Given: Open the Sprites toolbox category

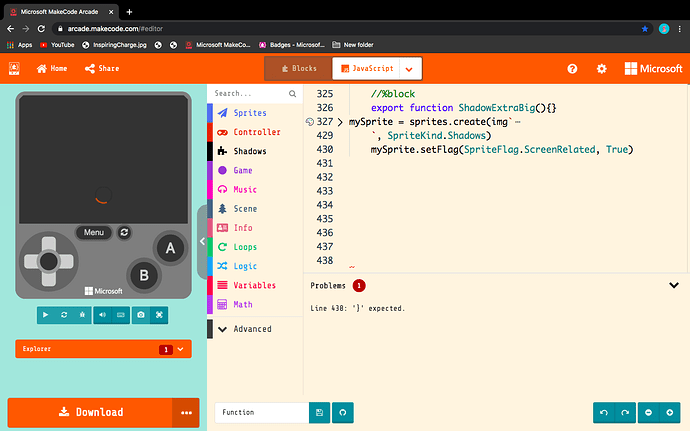Looking at the screenshot, I should pos(250,113).
